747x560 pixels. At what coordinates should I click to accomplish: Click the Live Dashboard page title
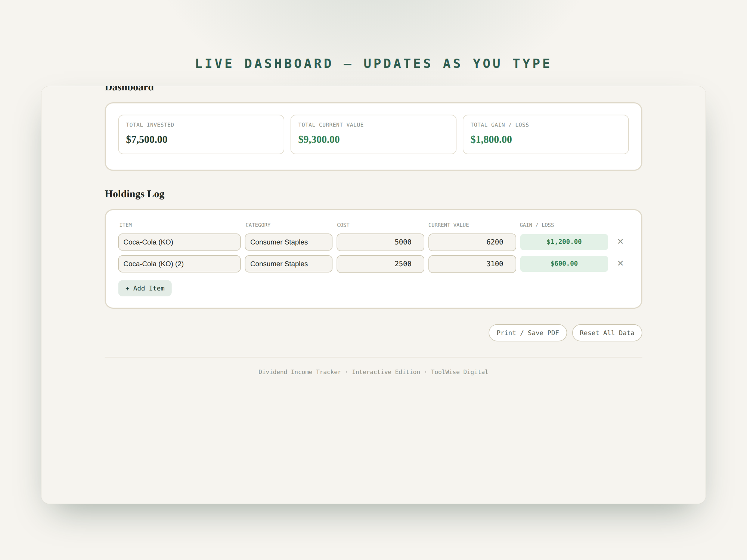point(373,63)
